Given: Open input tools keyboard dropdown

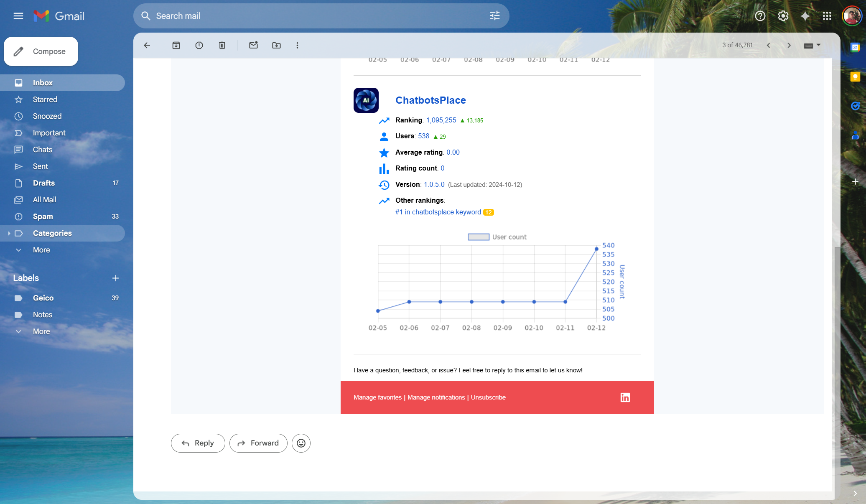Looking at the screenshot, I should [x=812, y=45].
